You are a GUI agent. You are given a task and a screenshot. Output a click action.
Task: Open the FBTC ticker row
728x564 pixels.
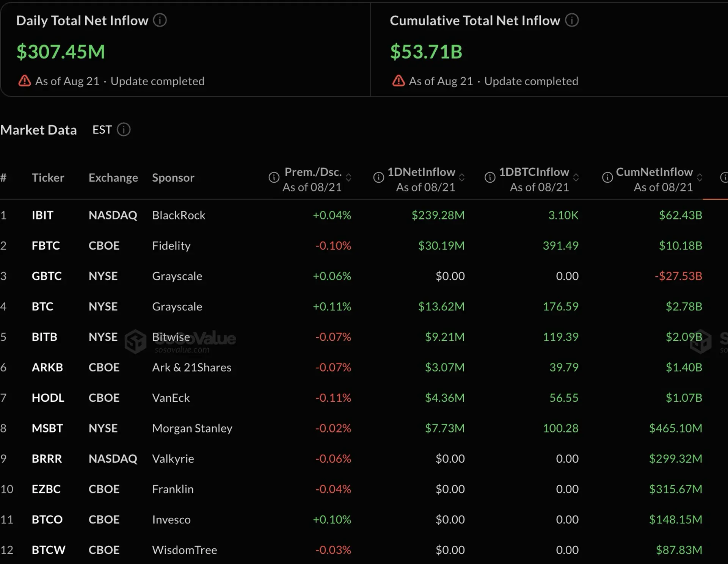click(x=46, y=246)
